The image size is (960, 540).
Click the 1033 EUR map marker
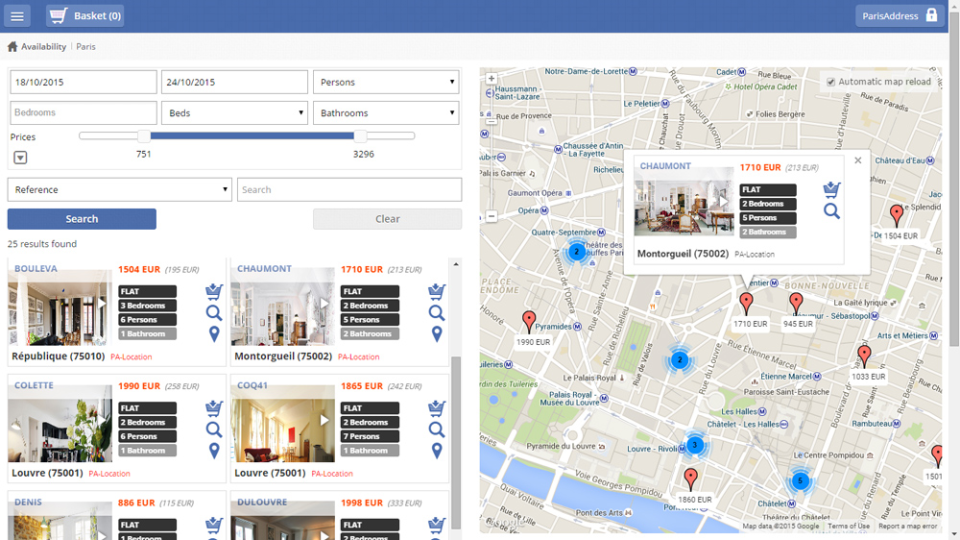tap(864, 356)
